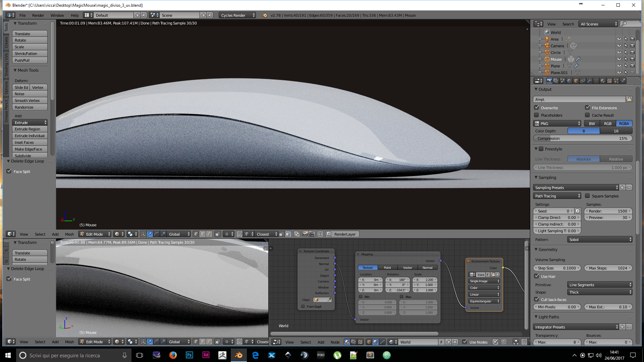Open the Scene properties tab
Image resolution: width=644 pixels, height=362 pixels.
click(562, 81)
